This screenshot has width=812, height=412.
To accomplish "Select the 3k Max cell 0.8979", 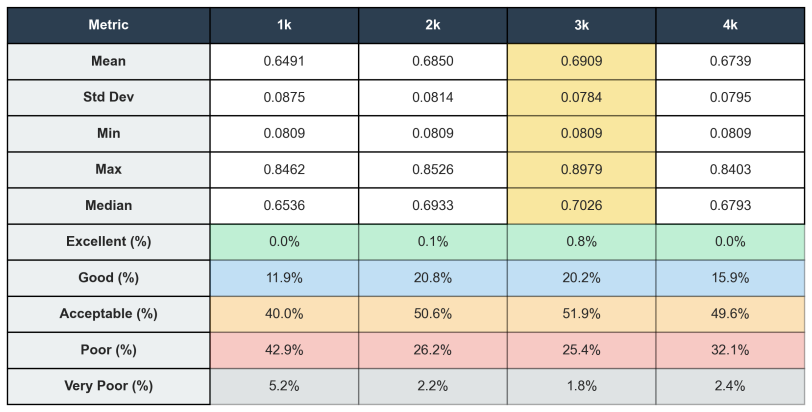I will coord(582,170).
